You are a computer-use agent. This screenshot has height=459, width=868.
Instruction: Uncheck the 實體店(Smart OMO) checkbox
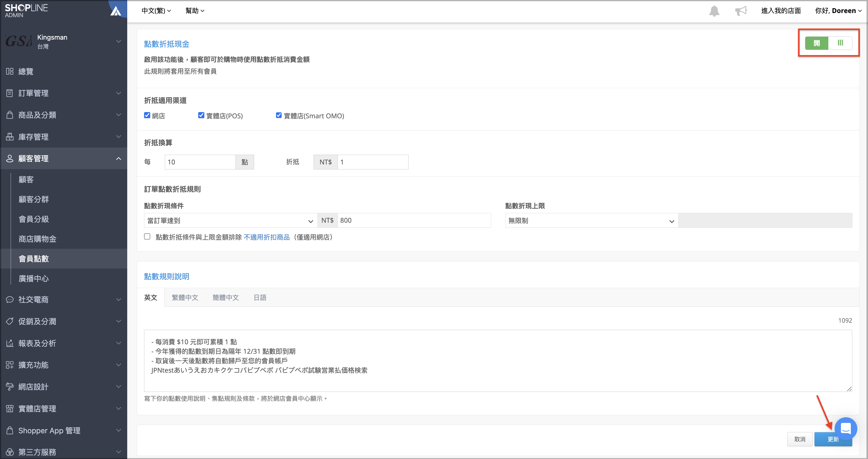tap(279, 115)
